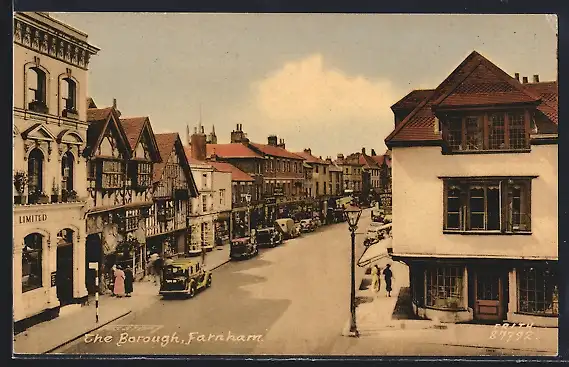Click the arched ground-floor window of the bank
The image size is (569, 367).
[32, 262]
